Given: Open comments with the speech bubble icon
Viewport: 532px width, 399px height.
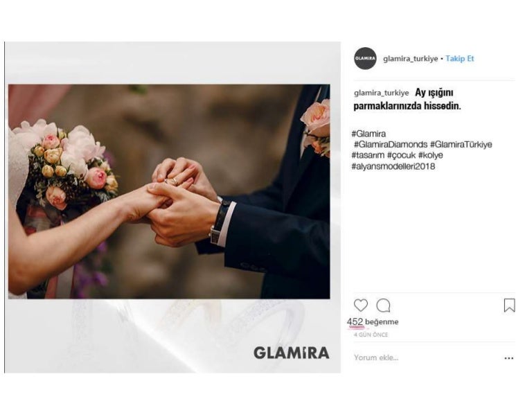Looking at the screenshot, I should coord(383,305).
